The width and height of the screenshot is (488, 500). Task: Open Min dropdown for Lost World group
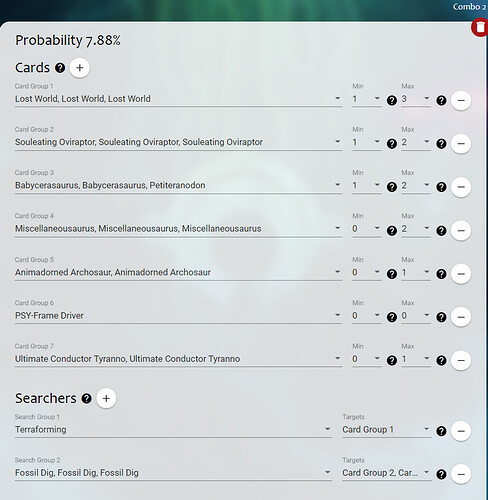(x=367, y=99)
